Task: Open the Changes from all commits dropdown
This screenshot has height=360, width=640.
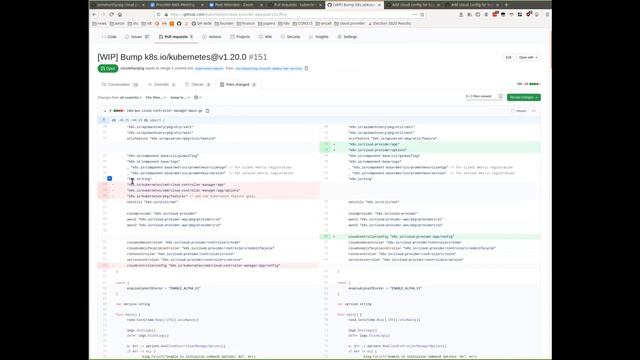Action: (x=120, y=98)
